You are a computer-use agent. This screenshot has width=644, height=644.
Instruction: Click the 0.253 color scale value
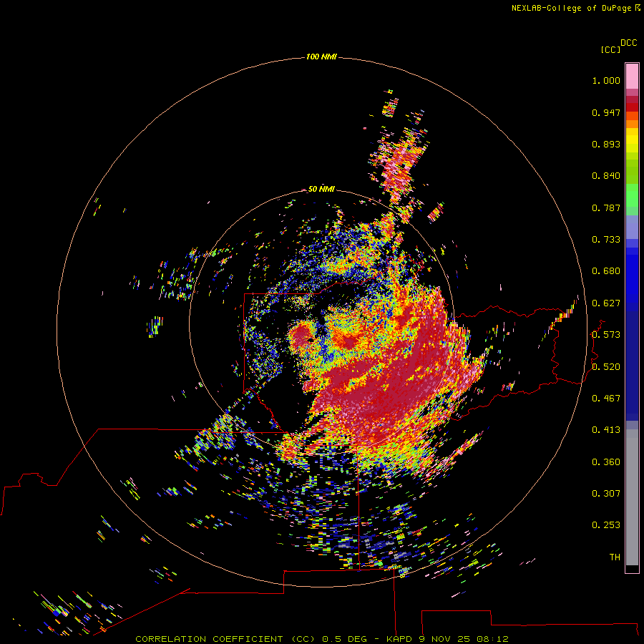pyautogui.click(x=606, y=525)
